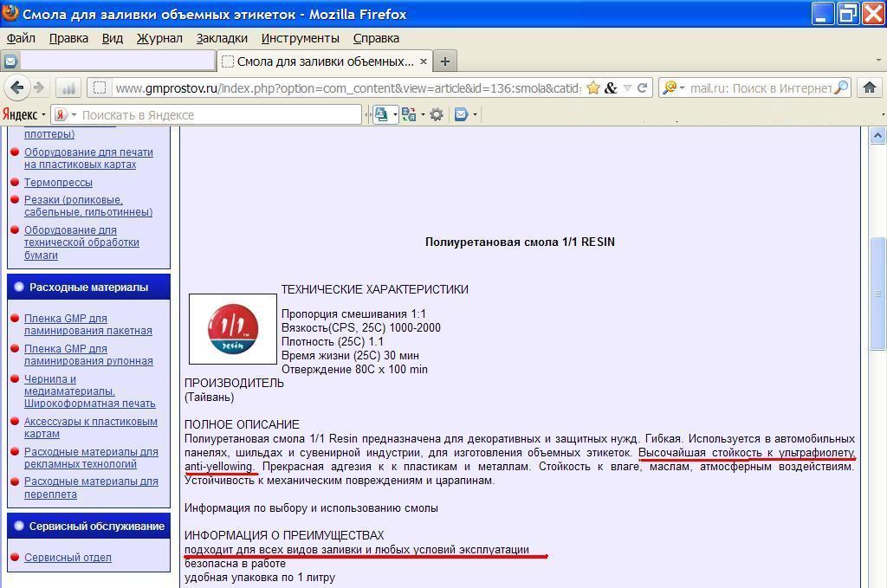
Task: Click the mail icon in pinned tab
Action: [10, 61]
